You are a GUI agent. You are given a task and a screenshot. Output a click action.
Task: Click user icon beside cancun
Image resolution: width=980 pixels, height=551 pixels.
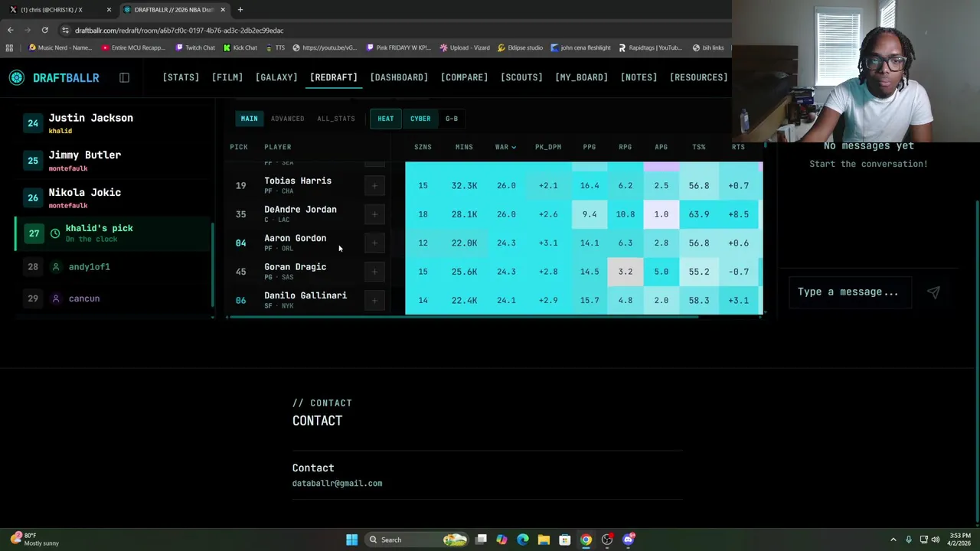55,298
